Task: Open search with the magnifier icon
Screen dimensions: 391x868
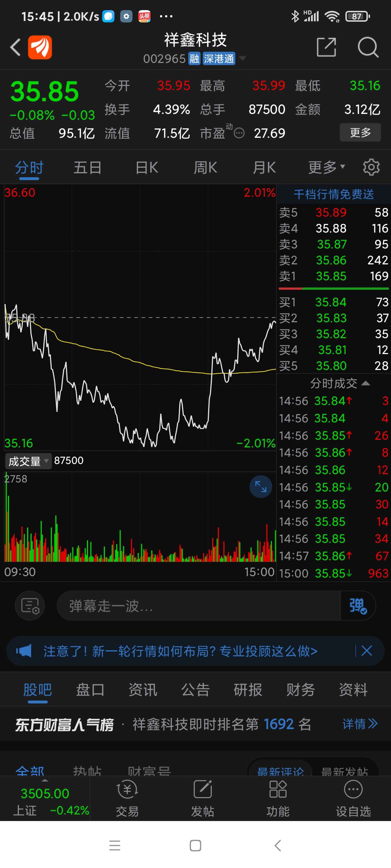Action: coord(368,47)
